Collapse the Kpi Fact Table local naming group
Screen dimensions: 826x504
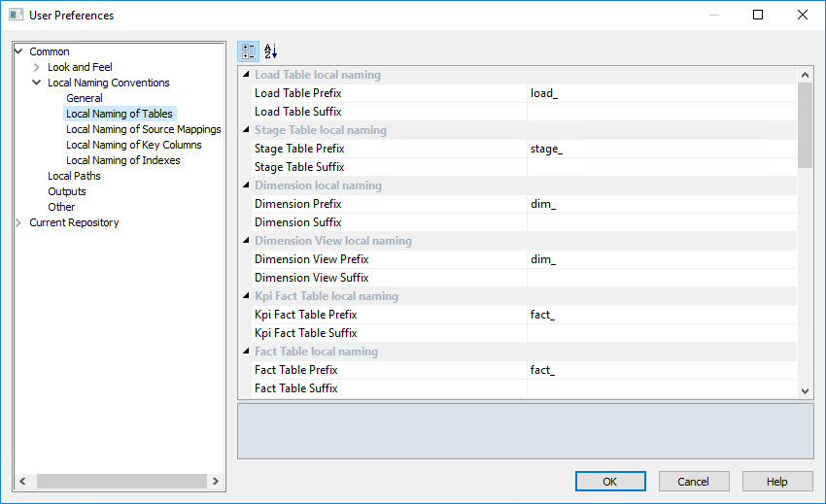tap(245, 296)
